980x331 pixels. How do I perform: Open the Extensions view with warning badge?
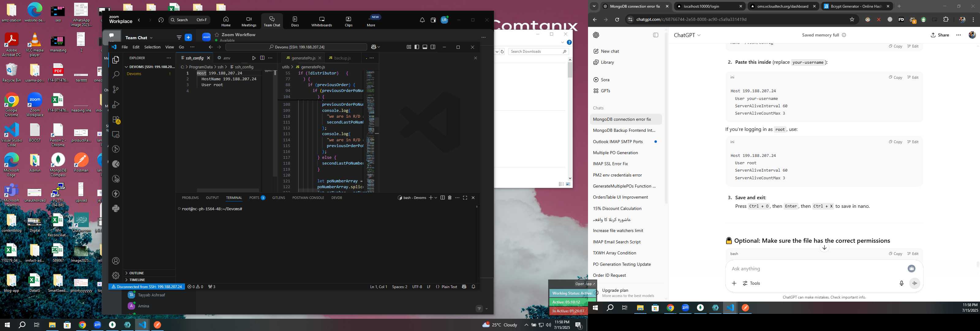[116, 120]
